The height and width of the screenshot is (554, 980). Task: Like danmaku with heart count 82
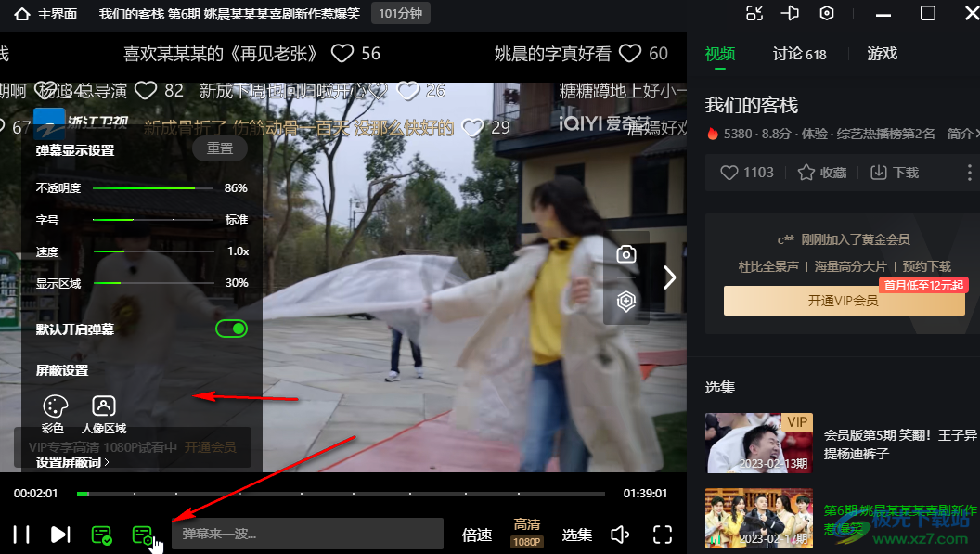[x=146, y=91]
